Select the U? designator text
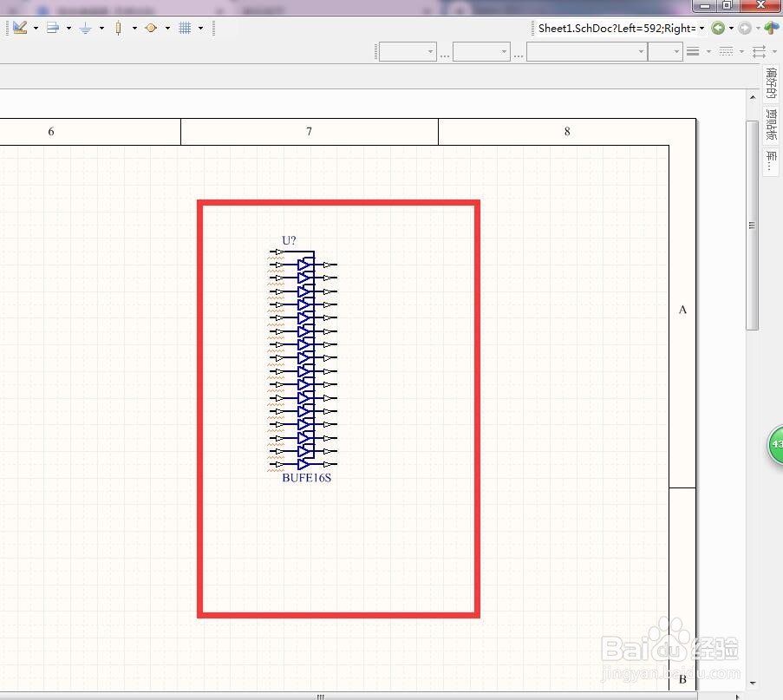The width and height of the screenshot is (783, 700). point(289,240)
